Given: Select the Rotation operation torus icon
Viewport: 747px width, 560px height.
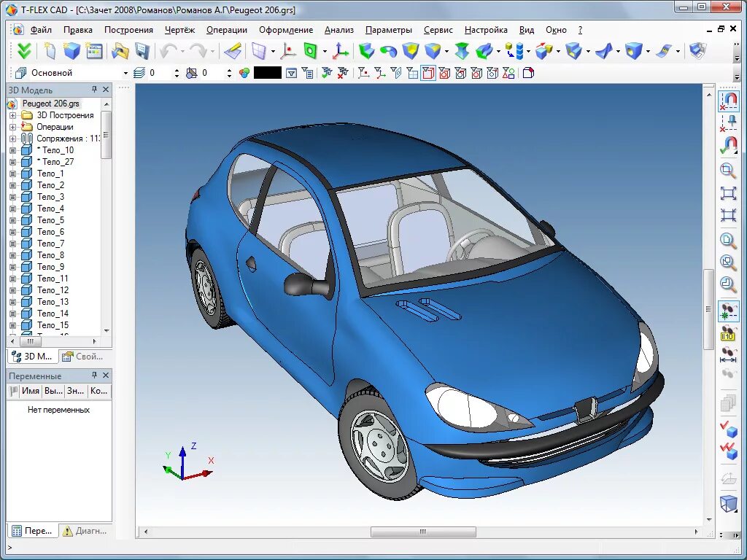Looking at the screenshot, I should point(388,50).
